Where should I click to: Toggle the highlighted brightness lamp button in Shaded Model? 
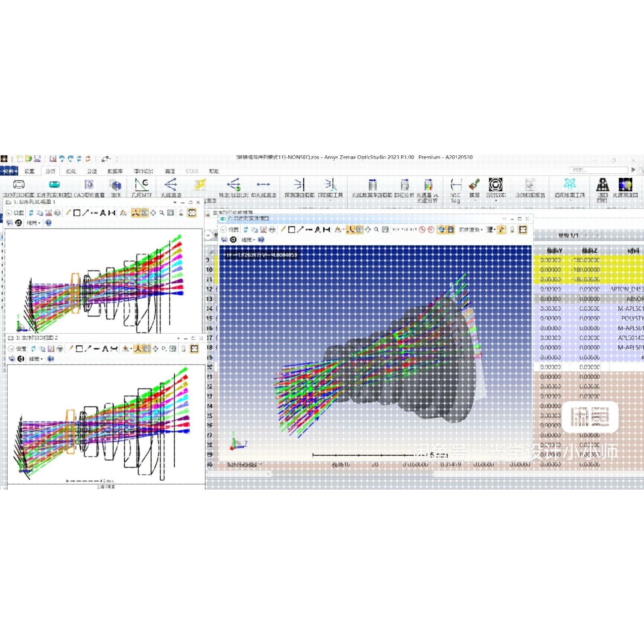(501, 229)
